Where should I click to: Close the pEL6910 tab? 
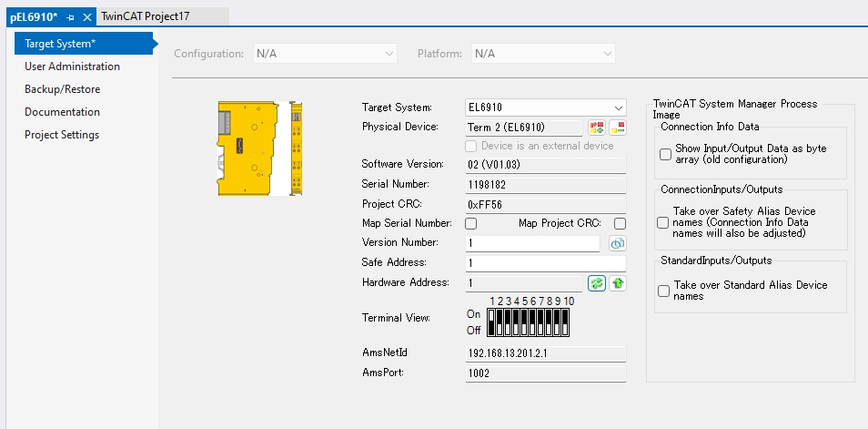87,17
